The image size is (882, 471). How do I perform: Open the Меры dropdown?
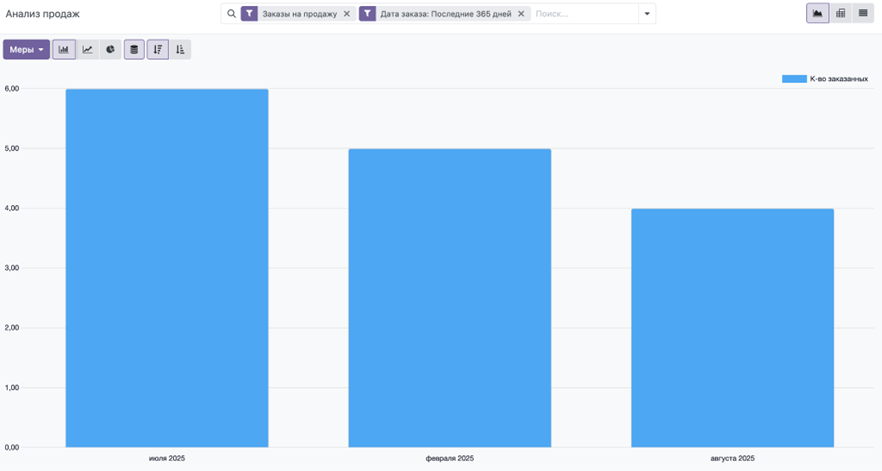(x=26, y=50)
